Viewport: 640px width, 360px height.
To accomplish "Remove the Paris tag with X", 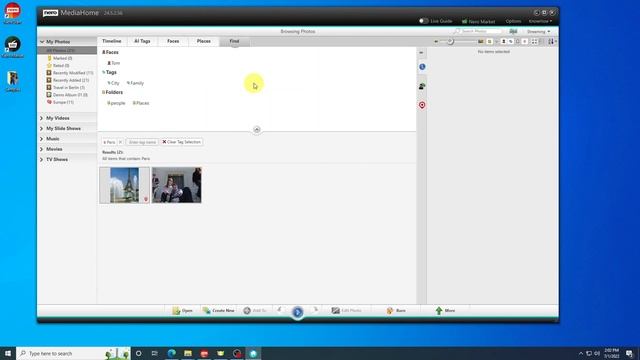I will (x=120, y=142).
